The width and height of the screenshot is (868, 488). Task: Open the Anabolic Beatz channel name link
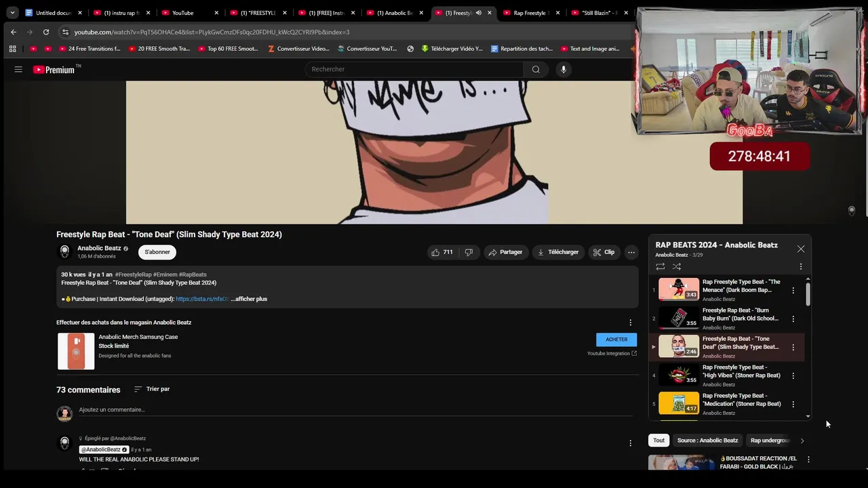click(99, 249)
